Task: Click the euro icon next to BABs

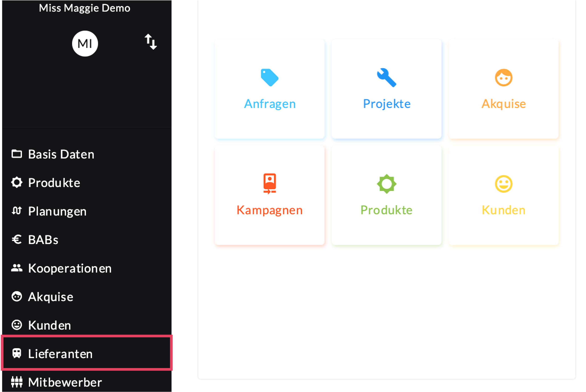Action: [x=17, y=240]
